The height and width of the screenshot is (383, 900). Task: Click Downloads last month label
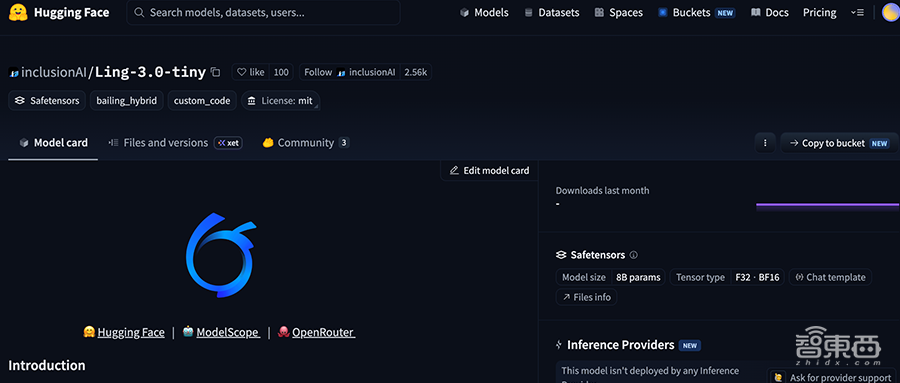click(x=602, y=191)
